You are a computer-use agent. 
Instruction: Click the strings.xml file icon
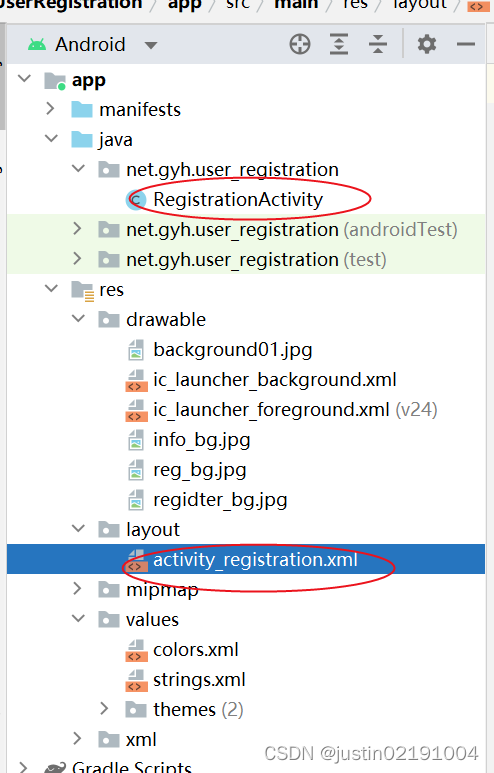point(136,681)
